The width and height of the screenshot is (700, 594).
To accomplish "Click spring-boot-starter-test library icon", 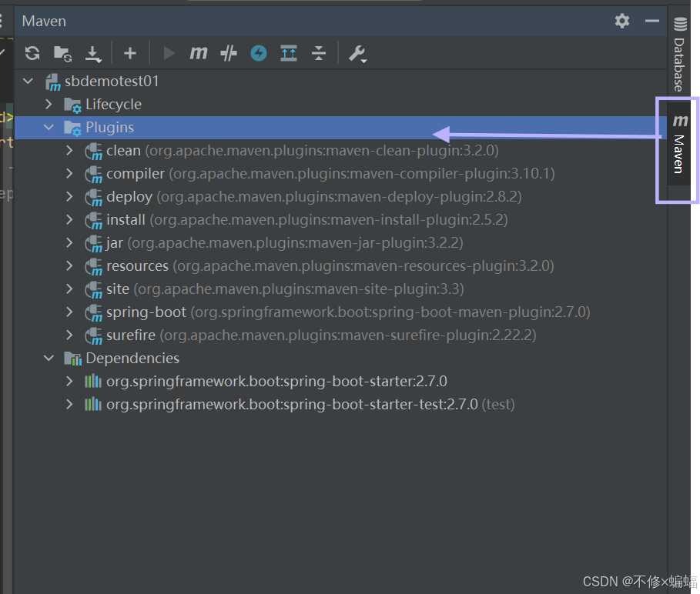I will click(93, 405).
